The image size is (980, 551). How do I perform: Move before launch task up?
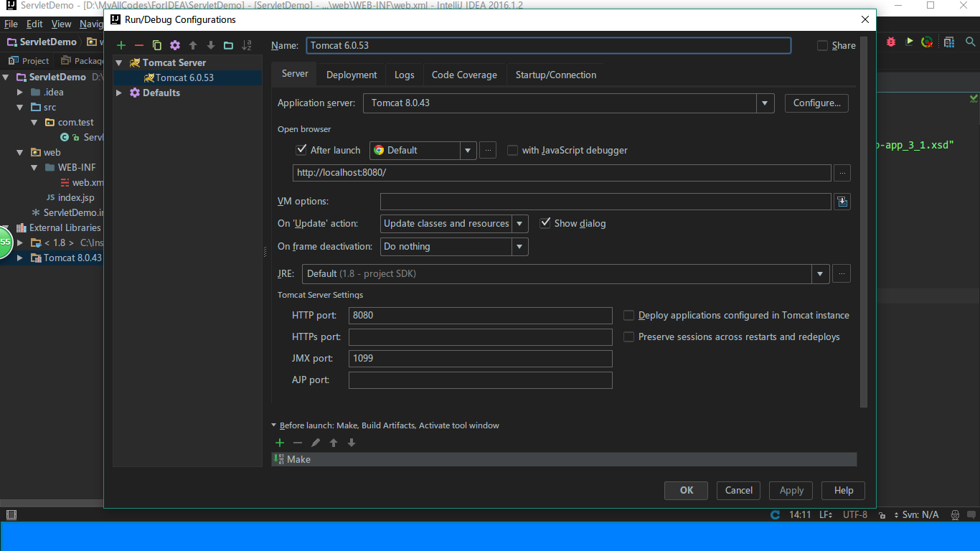(x=334, y=443)
